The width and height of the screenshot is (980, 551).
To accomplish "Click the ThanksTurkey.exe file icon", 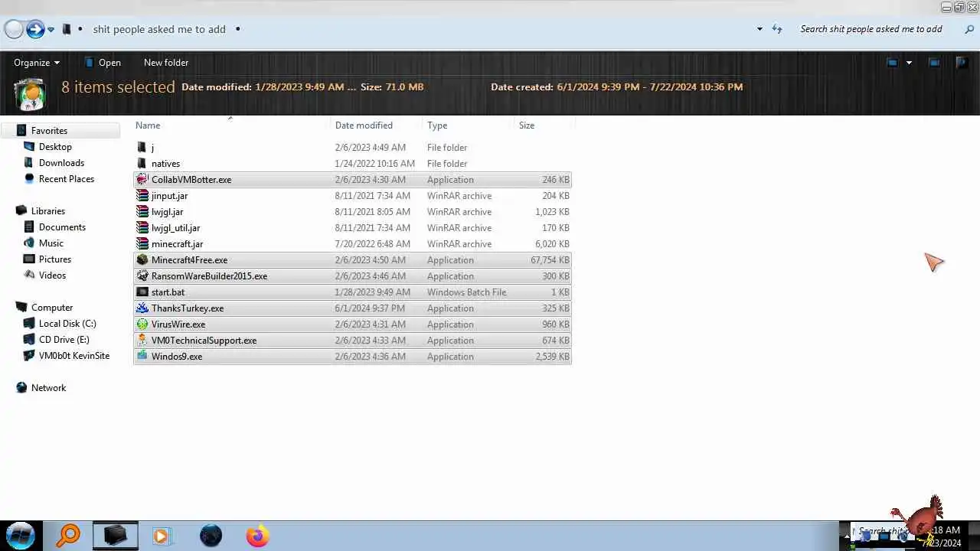I will pos(142,308).
